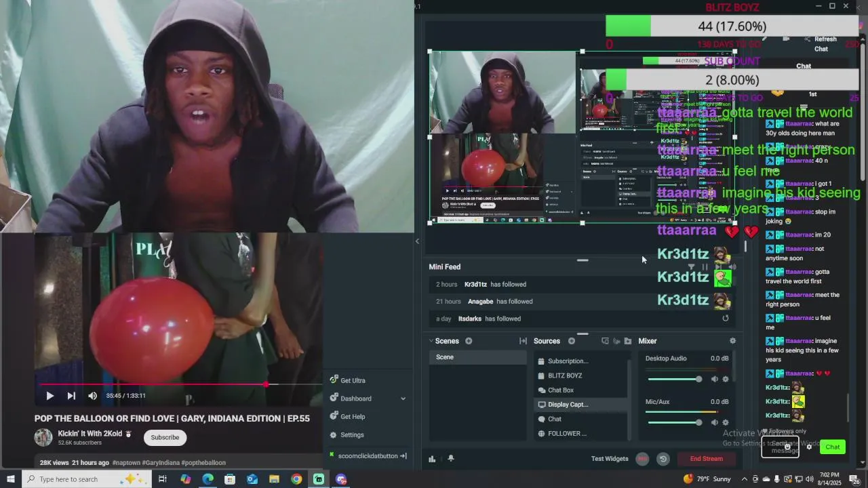Add a new scene with plus icon

(x=469, y=341)
